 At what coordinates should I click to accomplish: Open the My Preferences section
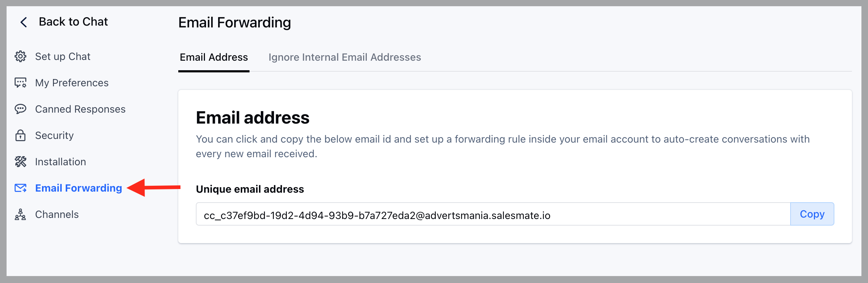[x=72, y=83]
